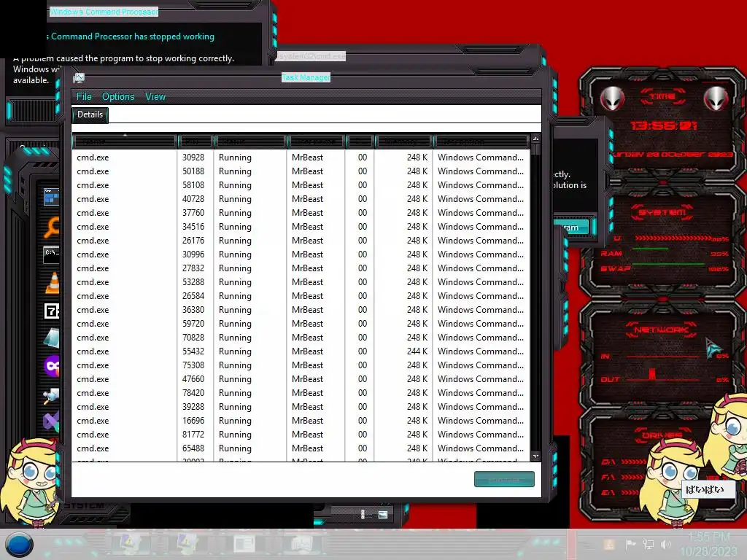The height and width of the screenshot is (560, 747).
Task: Sort by the Memory column header
Action: click(x=403, y=141)
